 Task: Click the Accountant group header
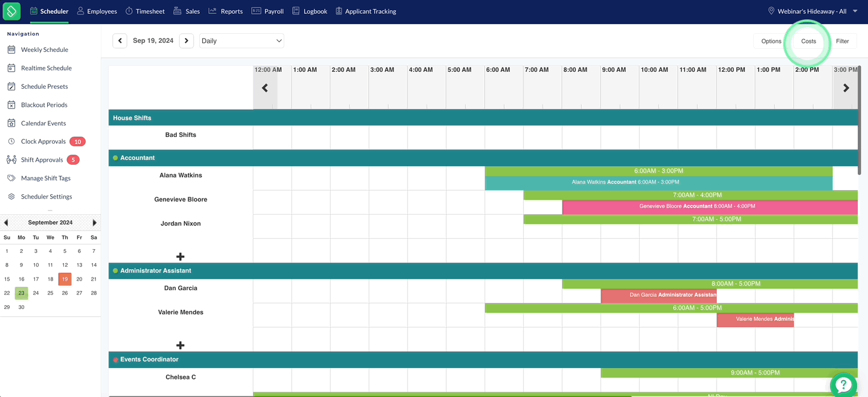483,158
